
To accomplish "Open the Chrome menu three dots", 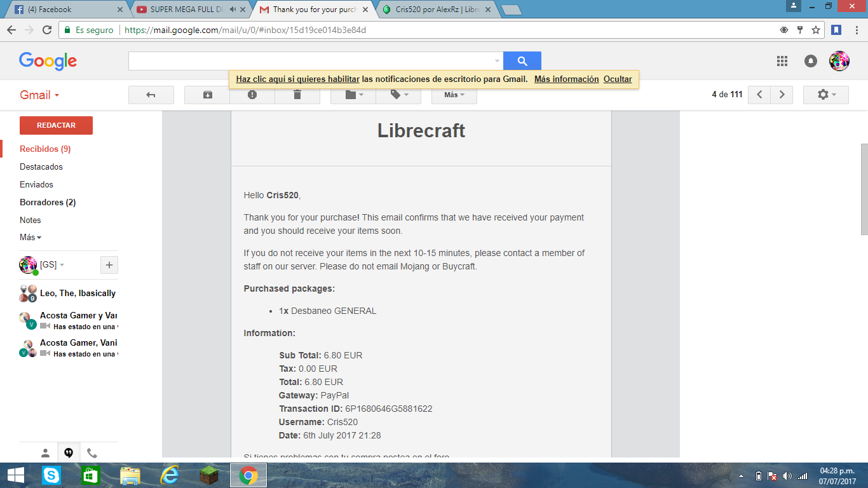I will point(856,30).
